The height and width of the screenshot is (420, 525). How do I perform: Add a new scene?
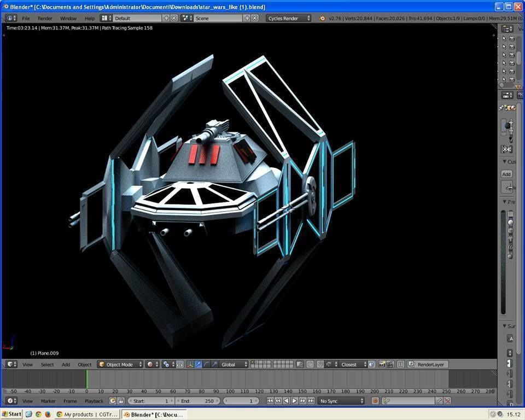[247, 18]
